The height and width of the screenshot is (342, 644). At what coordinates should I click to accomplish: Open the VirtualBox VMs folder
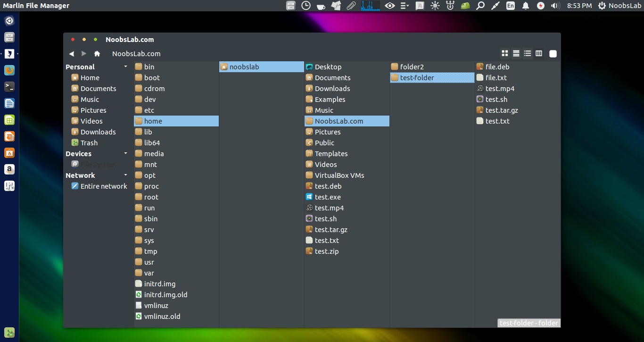point(347,175)
